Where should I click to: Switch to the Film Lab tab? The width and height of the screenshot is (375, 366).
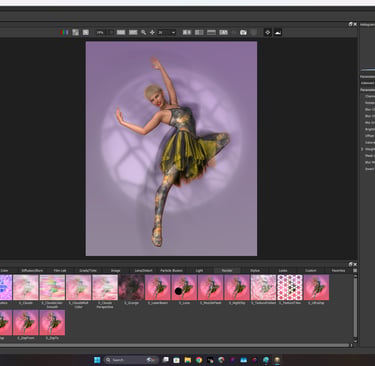click(60, 270)
